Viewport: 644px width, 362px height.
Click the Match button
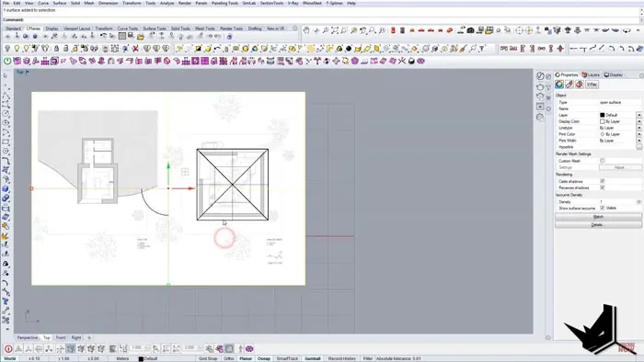click(x=598, y=217)
